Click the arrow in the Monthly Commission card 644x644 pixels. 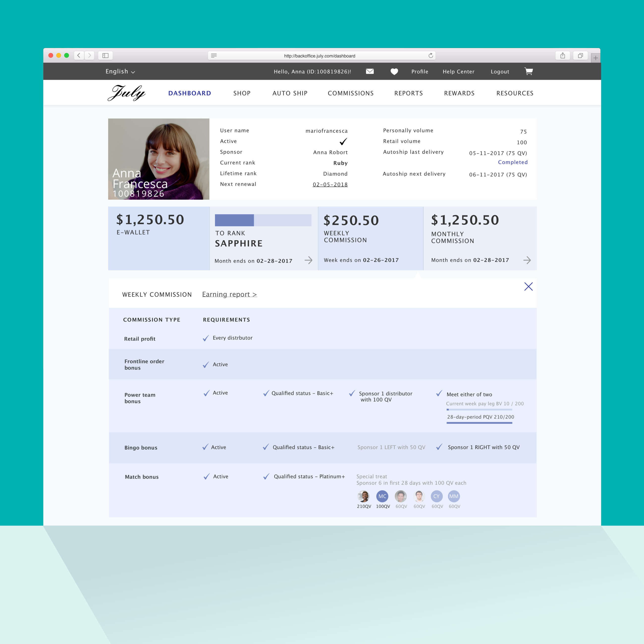527,260
